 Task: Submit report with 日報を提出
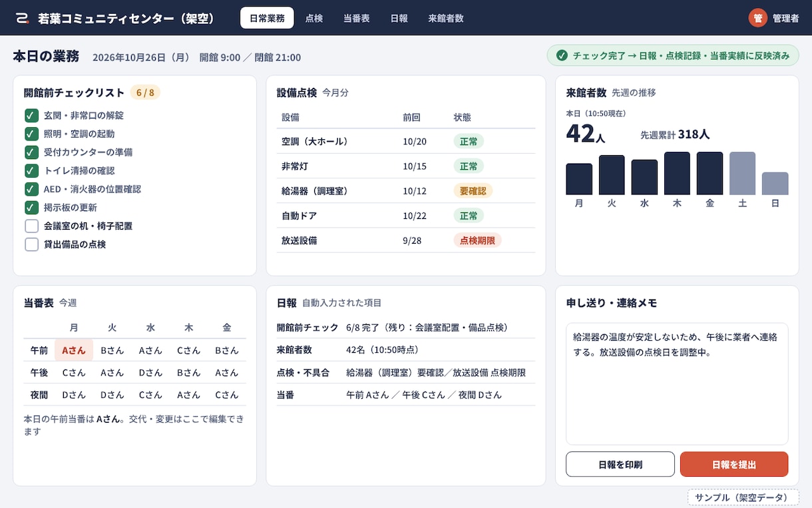(734, 464)
